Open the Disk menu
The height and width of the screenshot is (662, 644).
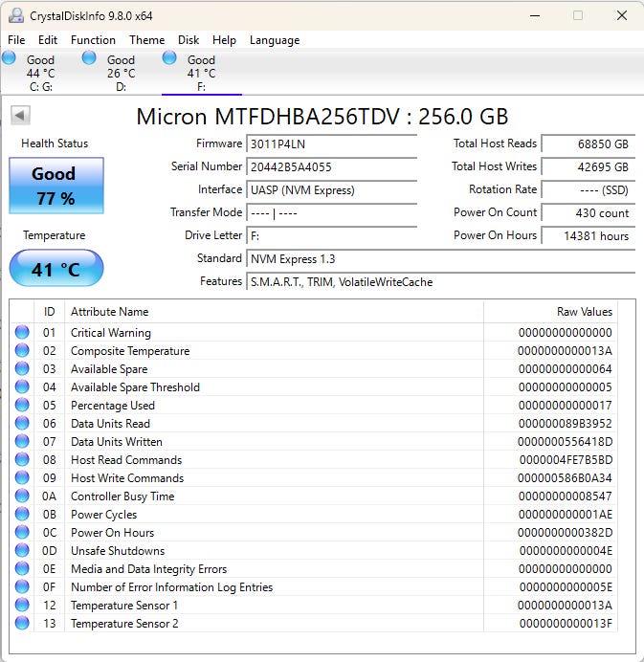tap(189, 40)
